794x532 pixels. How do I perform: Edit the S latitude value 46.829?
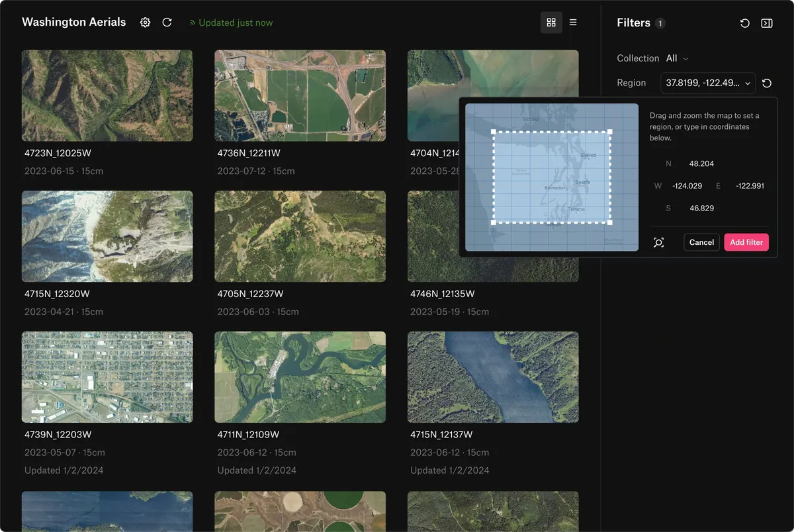click(x=701, y=208)
